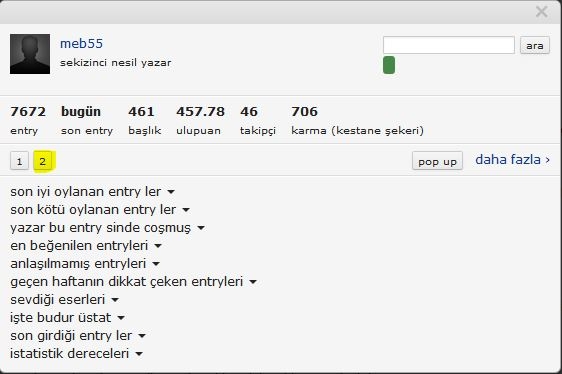The image size is (562, 374).
Task: Go to page 1
Action: (19, 161)
